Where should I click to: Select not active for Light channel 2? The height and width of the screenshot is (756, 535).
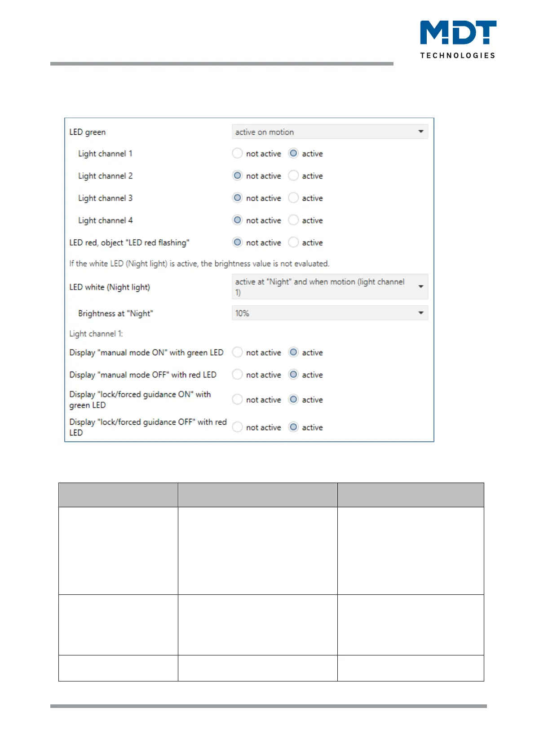[x=237, y=176]
